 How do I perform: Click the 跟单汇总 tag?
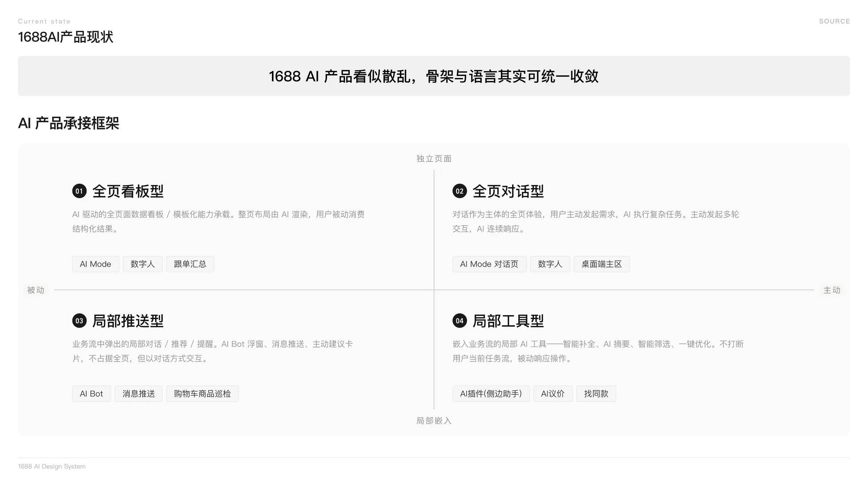point(190,264)
